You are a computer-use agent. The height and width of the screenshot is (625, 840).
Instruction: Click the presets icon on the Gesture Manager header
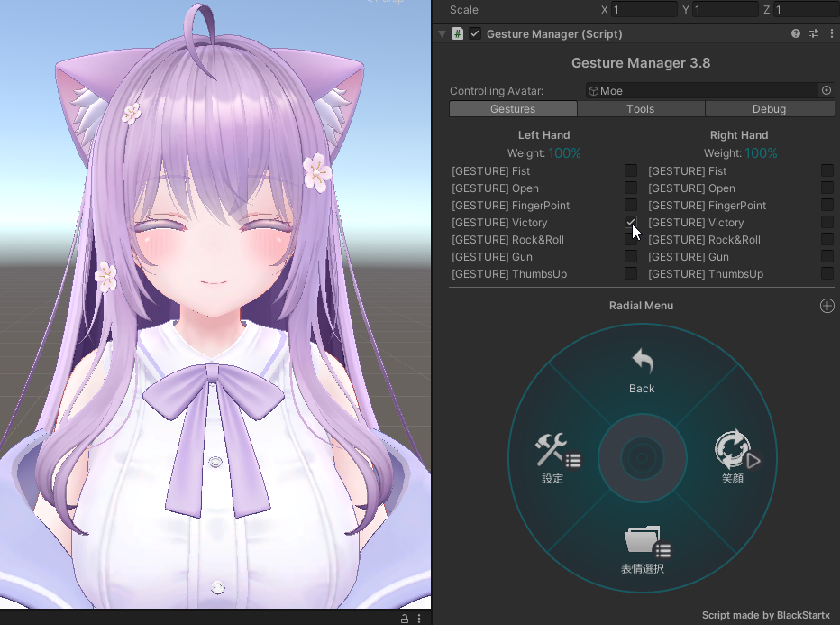[x=813, y=33]
